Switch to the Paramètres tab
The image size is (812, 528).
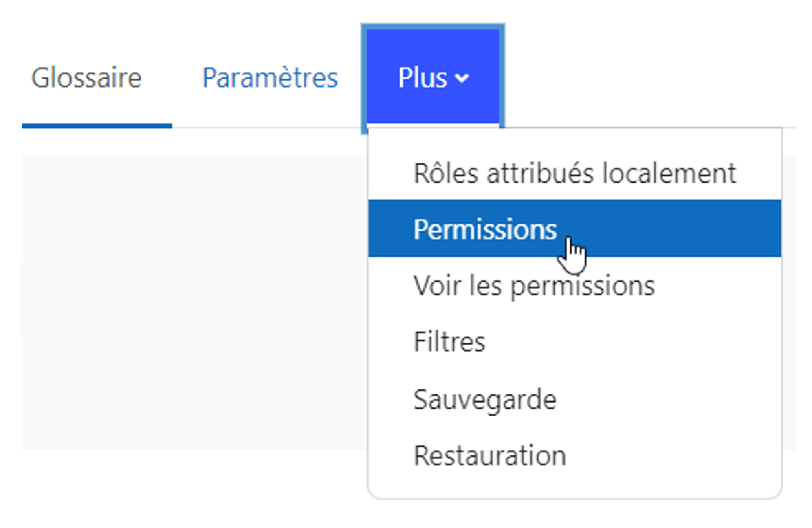pyautogui.click(x=270, y=77)
